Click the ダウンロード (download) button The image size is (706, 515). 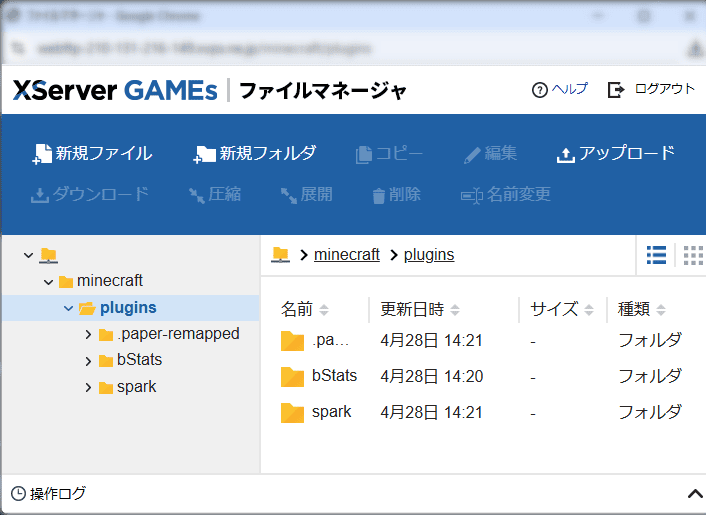pos(90,194)
